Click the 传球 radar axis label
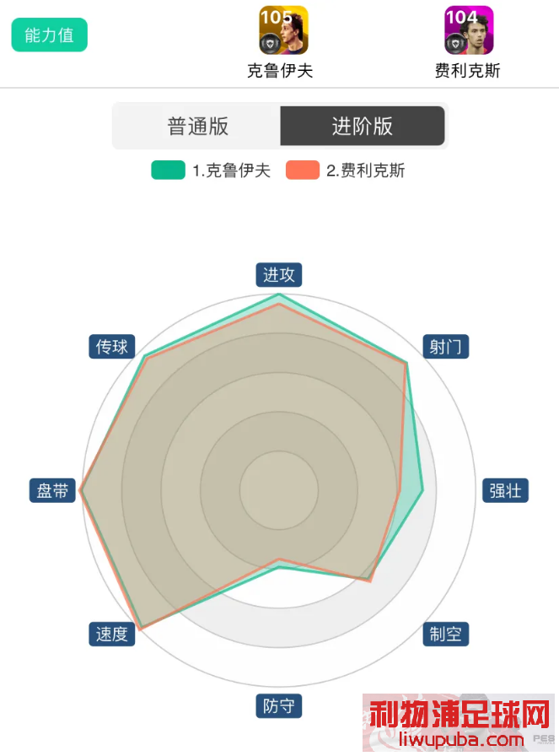This screenshot has height=756, width=559. 112,346
